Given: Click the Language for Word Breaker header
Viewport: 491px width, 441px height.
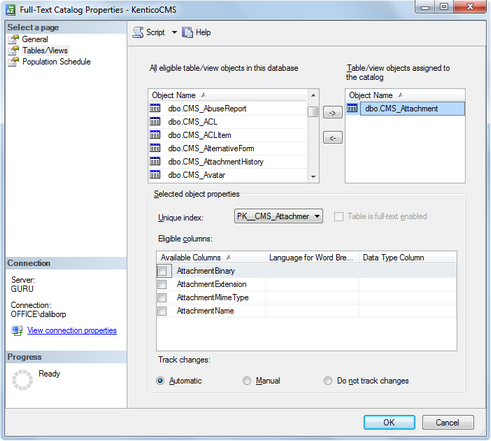Looking at the screenshot, I should 312,258.
